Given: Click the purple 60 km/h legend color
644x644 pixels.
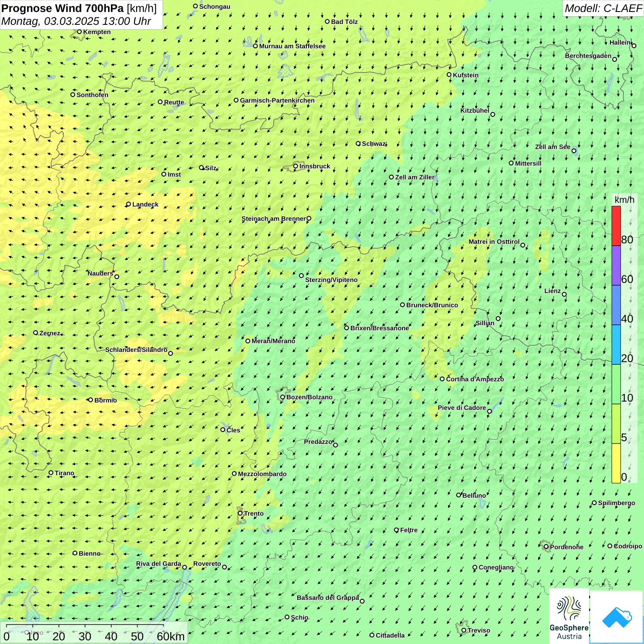Looking at the screenshot, I should tap(616, 265).
